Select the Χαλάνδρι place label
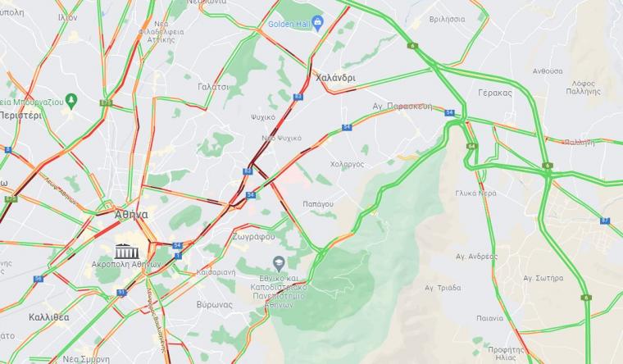Viewport: 623px width, 364px height. [336, 78]
